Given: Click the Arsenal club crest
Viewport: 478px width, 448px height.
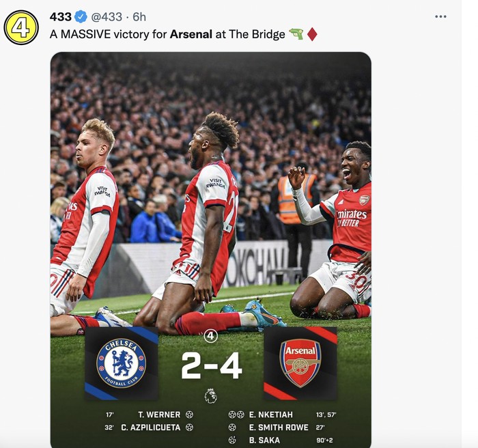Looking at the screenshot, I should 300,363.
